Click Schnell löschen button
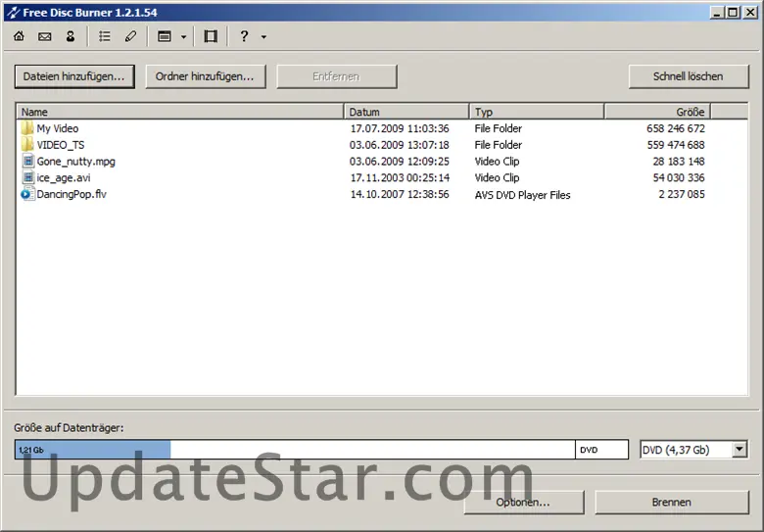This screenshot has width=764, height=532. (689, 76)
